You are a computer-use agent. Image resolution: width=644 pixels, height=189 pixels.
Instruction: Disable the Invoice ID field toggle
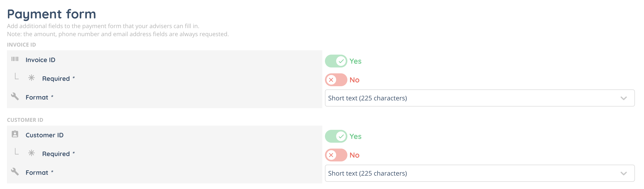pyautogui.click(x=336, y=61)
